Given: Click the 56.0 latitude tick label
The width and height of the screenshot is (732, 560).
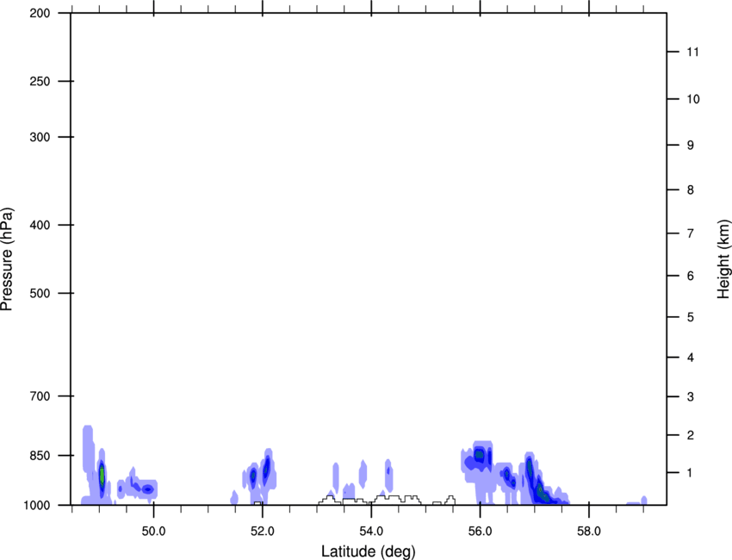Looking at the screenshot, I should [480, 531].
